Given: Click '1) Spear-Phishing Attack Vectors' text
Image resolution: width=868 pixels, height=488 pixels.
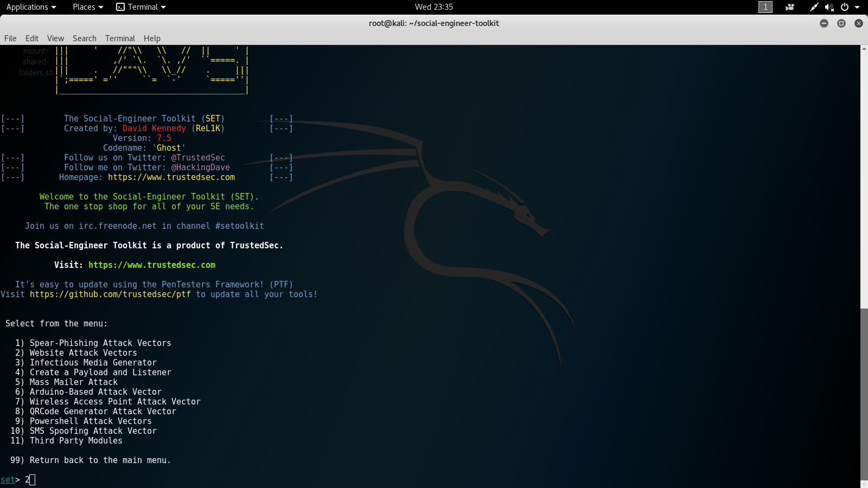Looking at the screenshot, I should pyautogui.click(x=93, y=343).
